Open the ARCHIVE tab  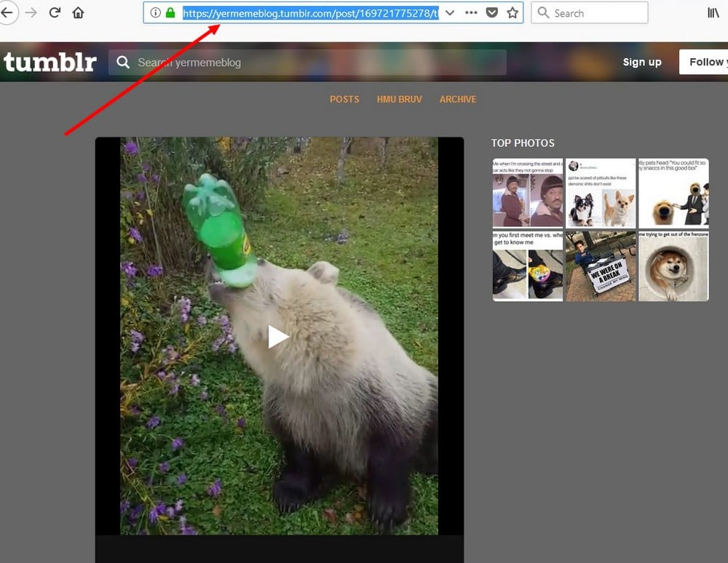(x=458, y=99)
